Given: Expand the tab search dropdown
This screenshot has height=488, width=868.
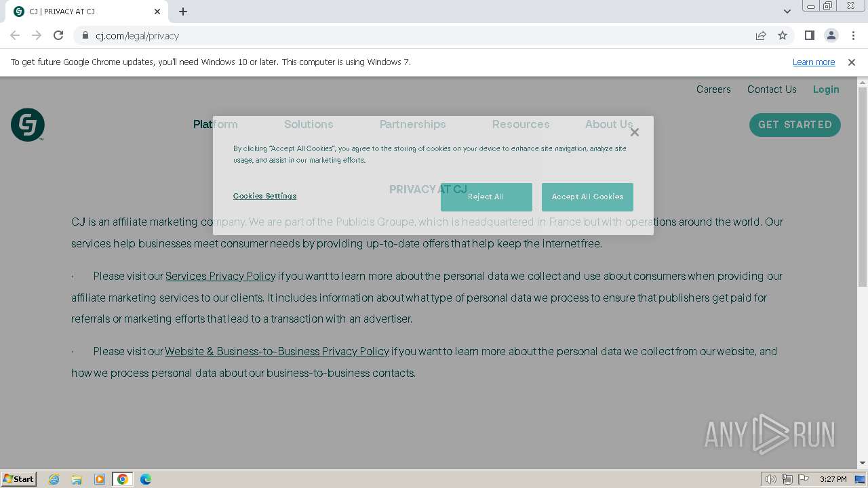Looking at the screenshot, I should pos(787,12).
